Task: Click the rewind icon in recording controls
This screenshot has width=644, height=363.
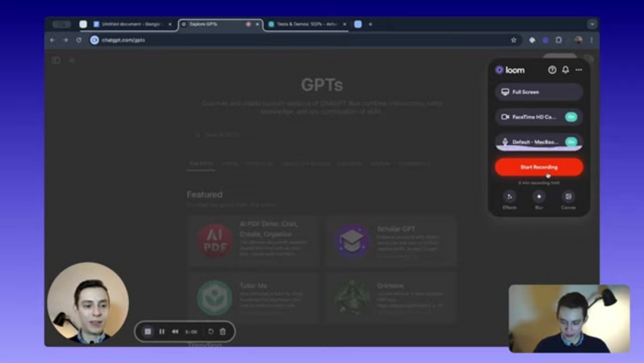Action: [175, 331]
